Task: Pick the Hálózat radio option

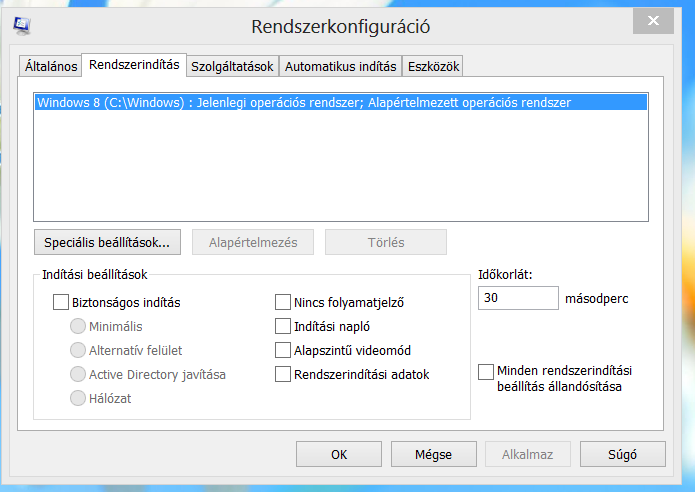Action: click(x=78, y=398)
